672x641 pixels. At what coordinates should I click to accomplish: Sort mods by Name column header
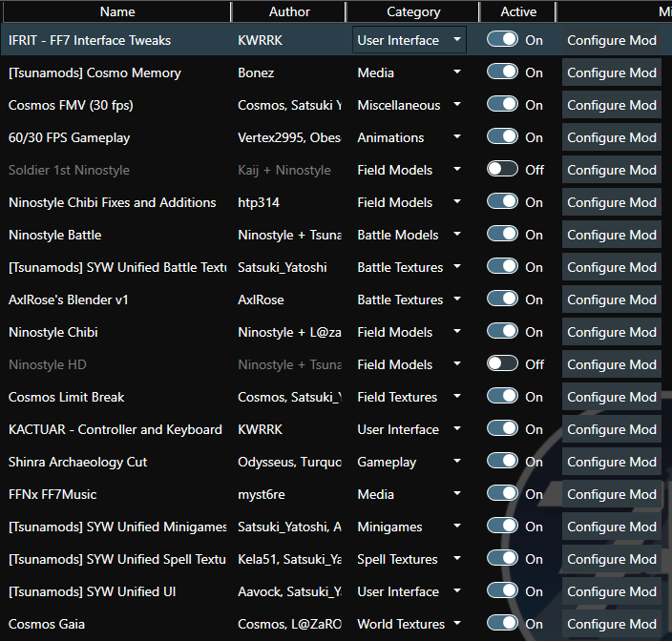pos(117,11)
